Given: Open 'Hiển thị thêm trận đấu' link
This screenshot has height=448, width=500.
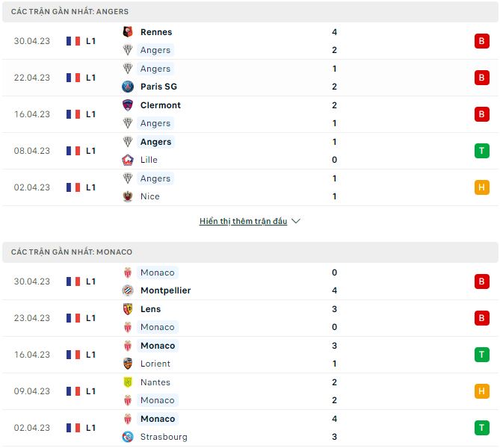Looking at the screenshot, I should click(243, 222).
